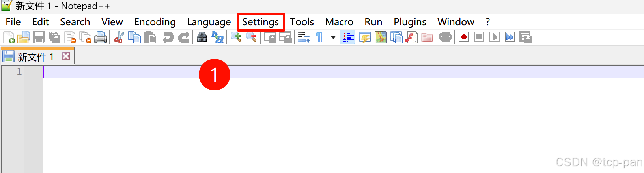Open the Window menu
Viewport: 644px width, 173px height.
coord(456,22)
